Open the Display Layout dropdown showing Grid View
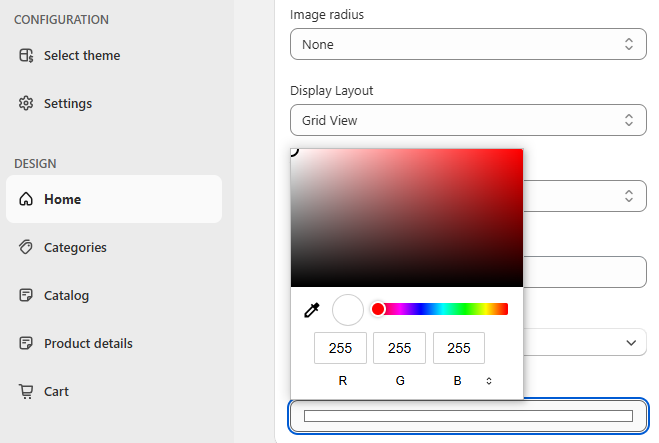The height and width of the screenshot is (443, 659). click(468, 120)
